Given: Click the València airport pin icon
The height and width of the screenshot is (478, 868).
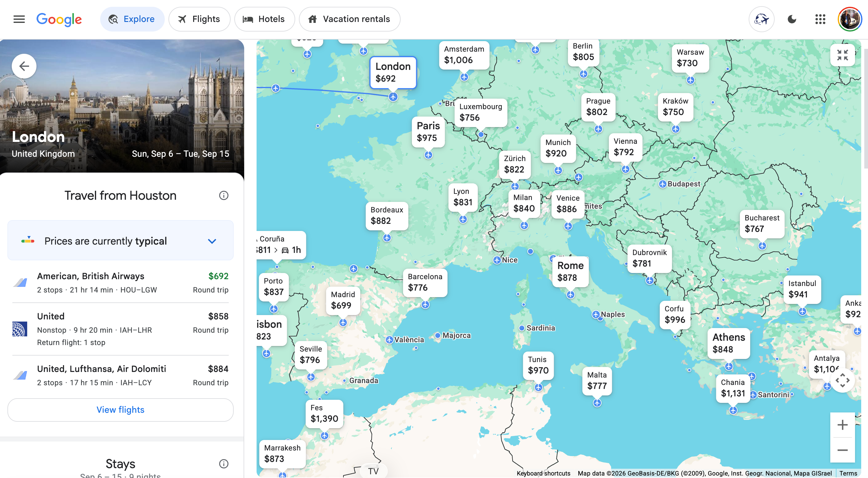Looking at the screenshot, I should click(389, 340).
